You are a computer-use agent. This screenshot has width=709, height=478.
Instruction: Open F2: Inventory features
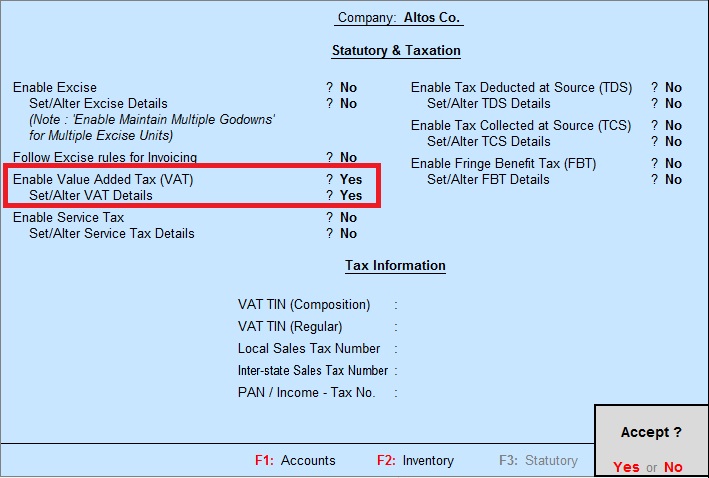click(415, 461)
